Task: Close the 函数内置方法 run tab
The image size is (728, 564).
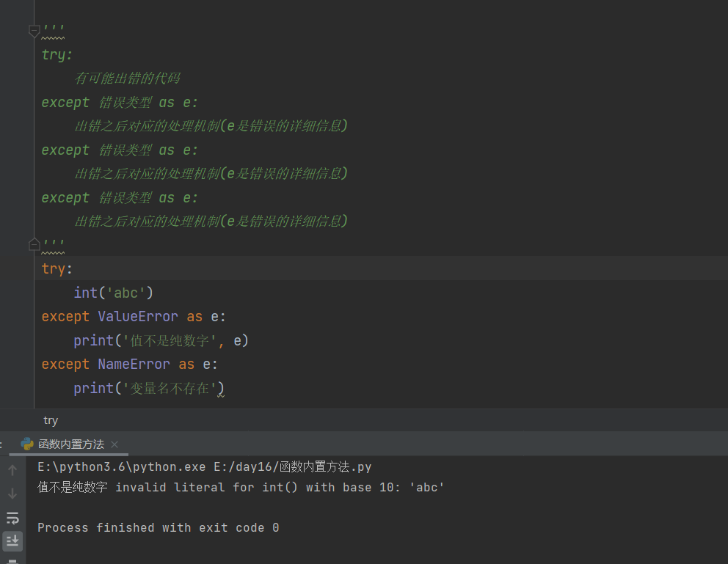Action: point(114,444)
